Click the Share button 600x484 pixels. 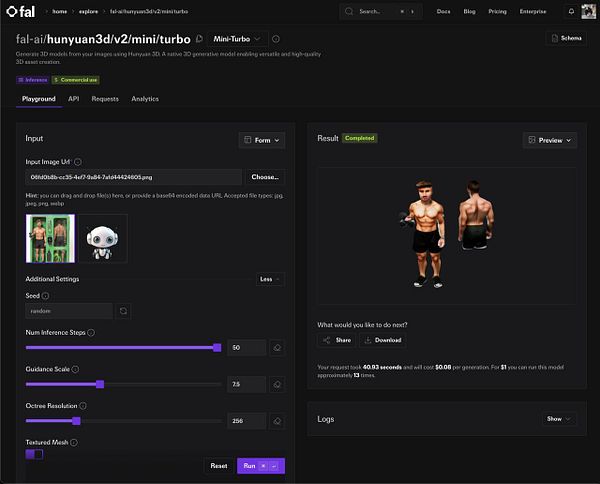(x=337, y=340)
